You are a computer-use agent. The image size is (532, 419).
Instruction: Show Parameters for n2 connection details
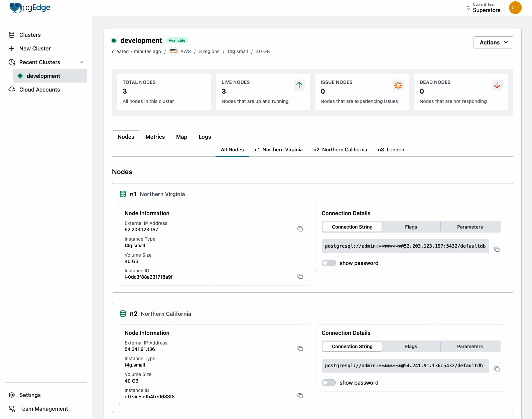470,346
